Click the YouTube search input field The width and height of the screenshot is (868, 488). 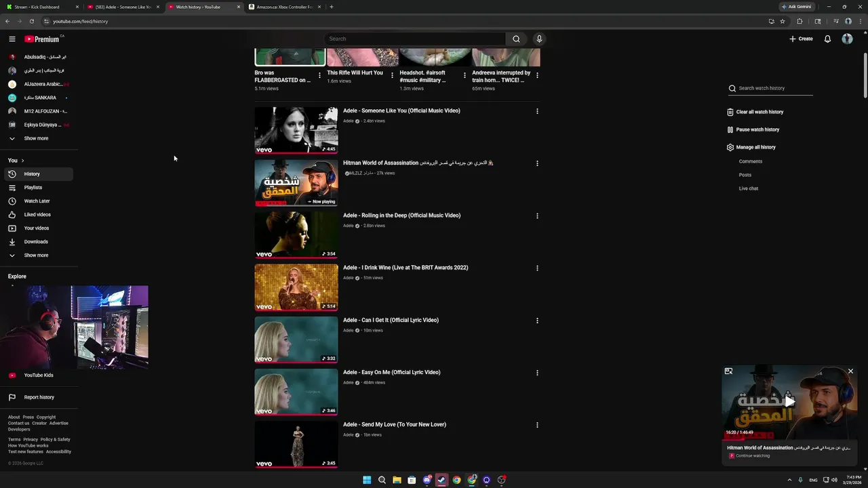click(414, 39)
